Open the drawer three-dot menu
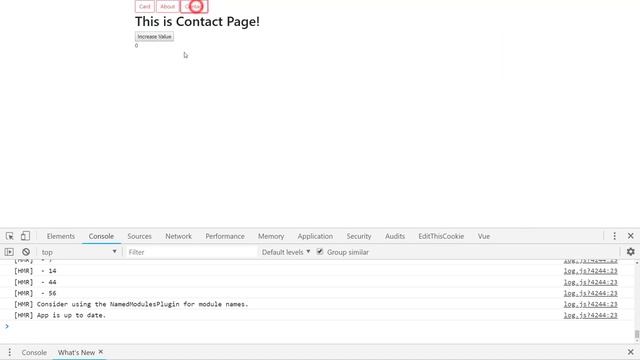The width and height of the screenshot is (640, 360). (x=9, y=352)
